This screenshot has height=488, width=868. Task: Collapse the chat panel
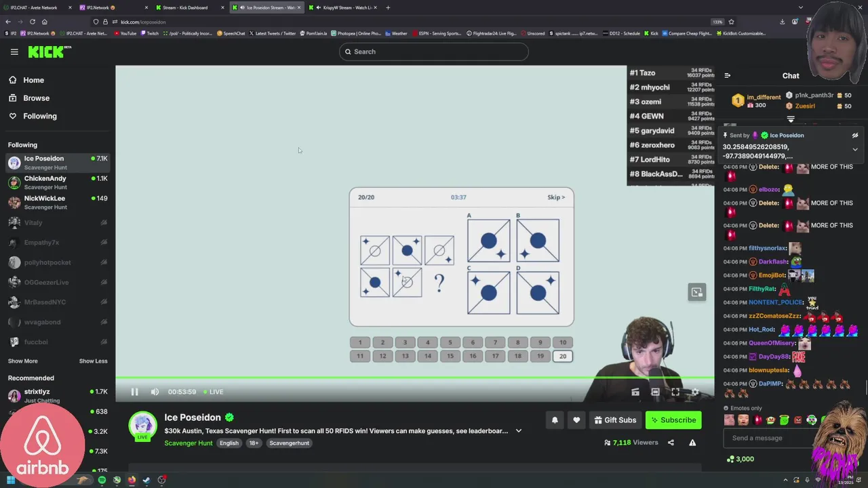pos(727,76)
